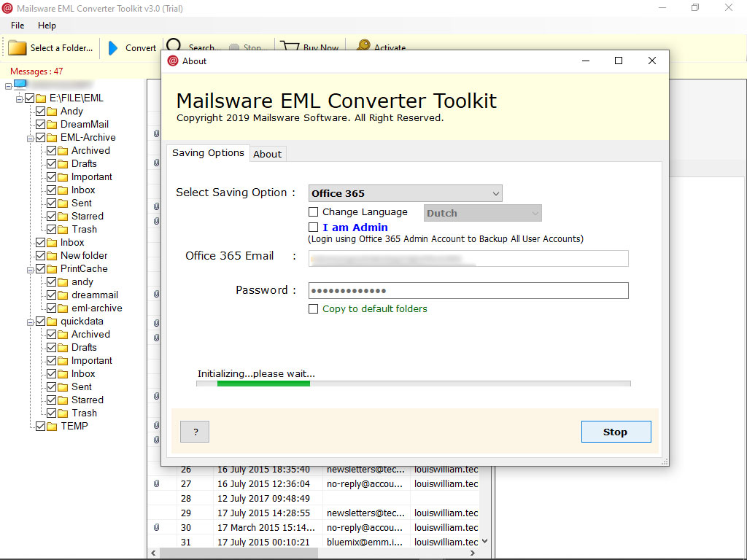
Task: Select the Important folder under EML-Archive
Action: click(x=91, y=177)
